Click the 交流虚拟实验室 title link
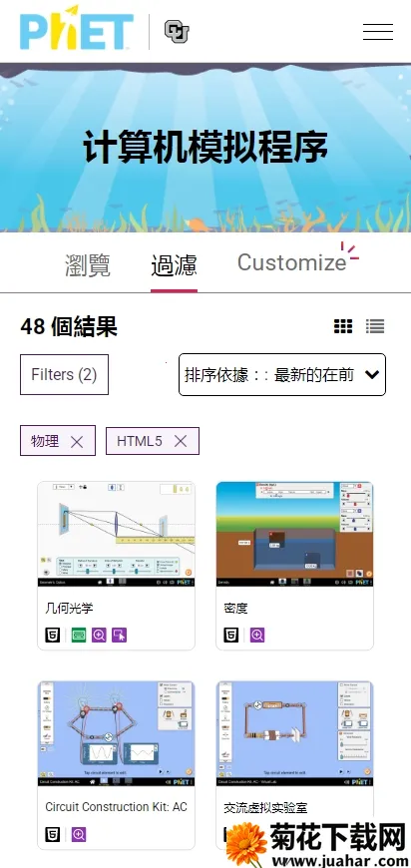 (x=265, y=808)
